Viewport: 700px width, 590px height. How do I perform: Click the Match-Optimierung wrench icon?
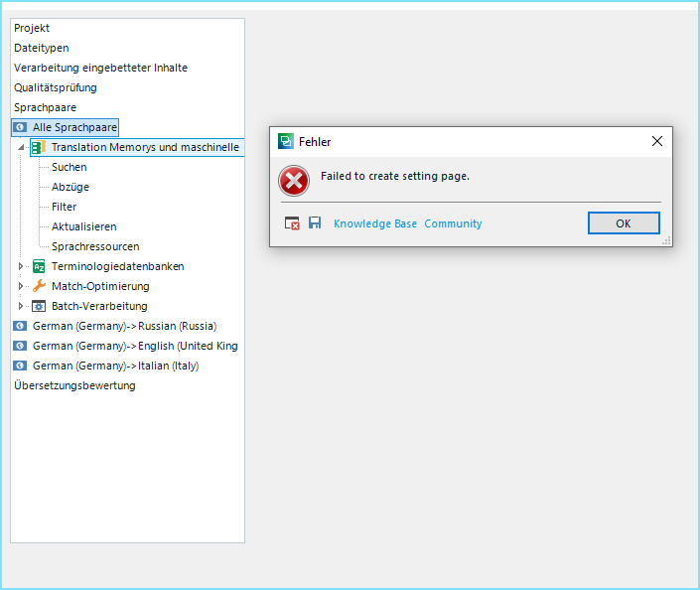pos(40,286)
